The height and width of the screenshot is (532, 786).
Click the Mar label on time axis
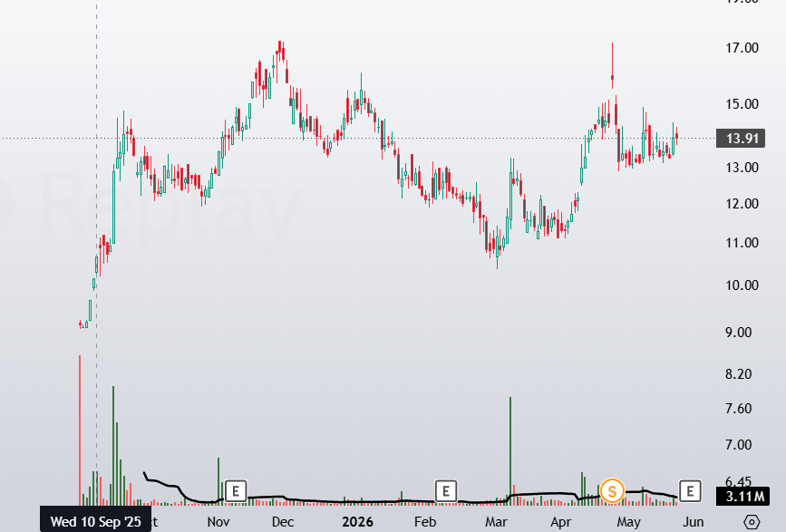496,522
